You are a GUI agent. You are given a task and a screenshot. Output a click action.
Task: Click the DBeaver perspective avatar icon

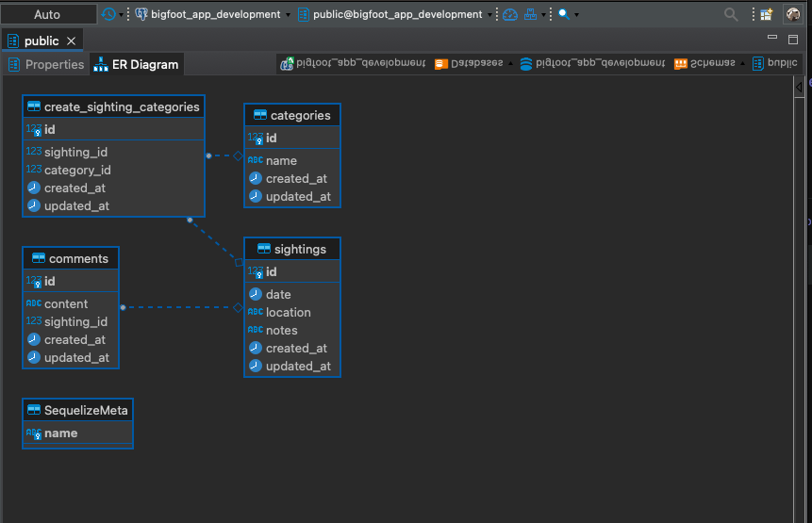pos(793,14)
